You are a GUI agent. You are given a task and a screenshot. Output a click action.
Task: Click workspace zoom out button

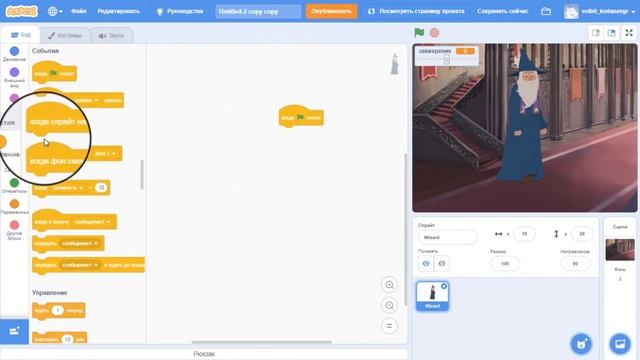(x=389, y=305)
